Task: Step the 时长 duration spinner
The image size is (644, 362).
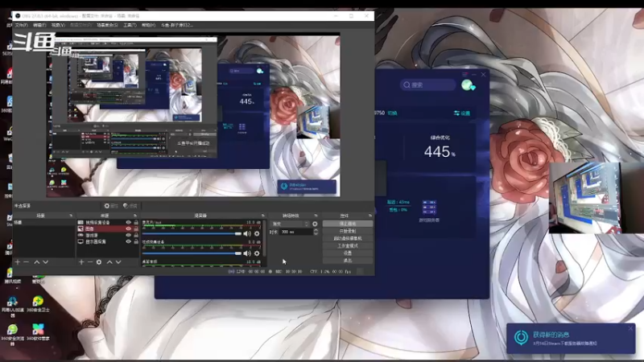Action: (x=316, y=232)
